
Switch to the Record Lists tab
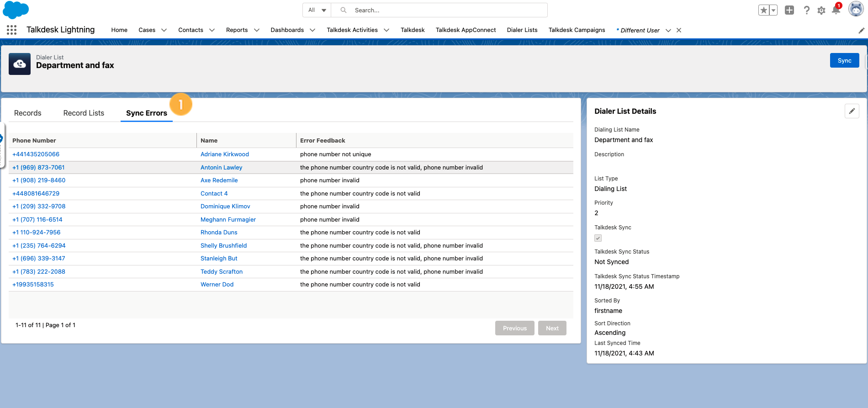pyautogui.click(x=84, y=113)
